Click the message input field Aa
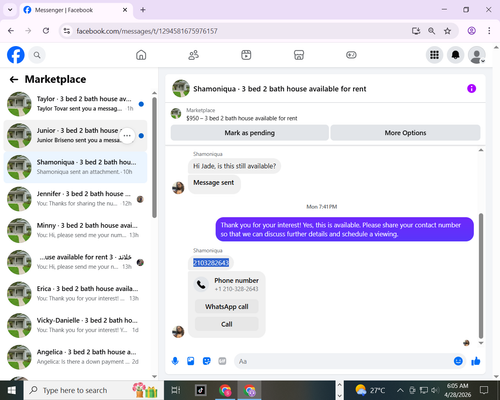Viewport: 500px width, 400px height. pyautogui.click(x=343, y=361)
